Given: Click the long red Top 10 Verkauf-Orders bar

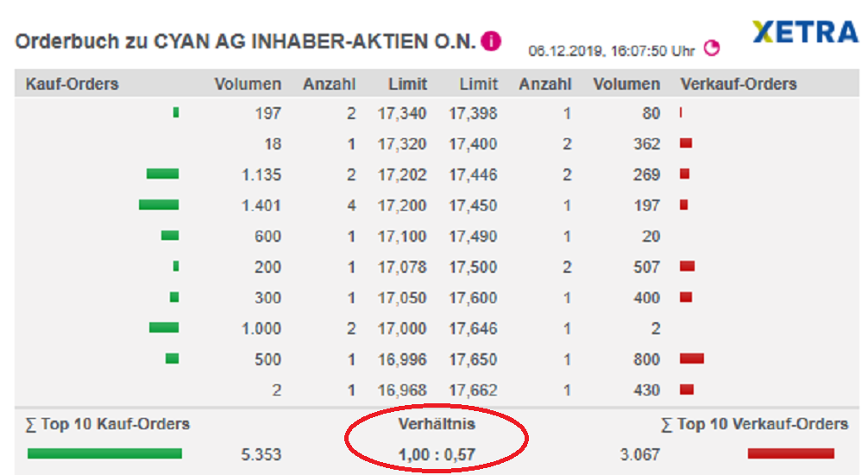Looking at the screenshot, I should coord(790,453).
